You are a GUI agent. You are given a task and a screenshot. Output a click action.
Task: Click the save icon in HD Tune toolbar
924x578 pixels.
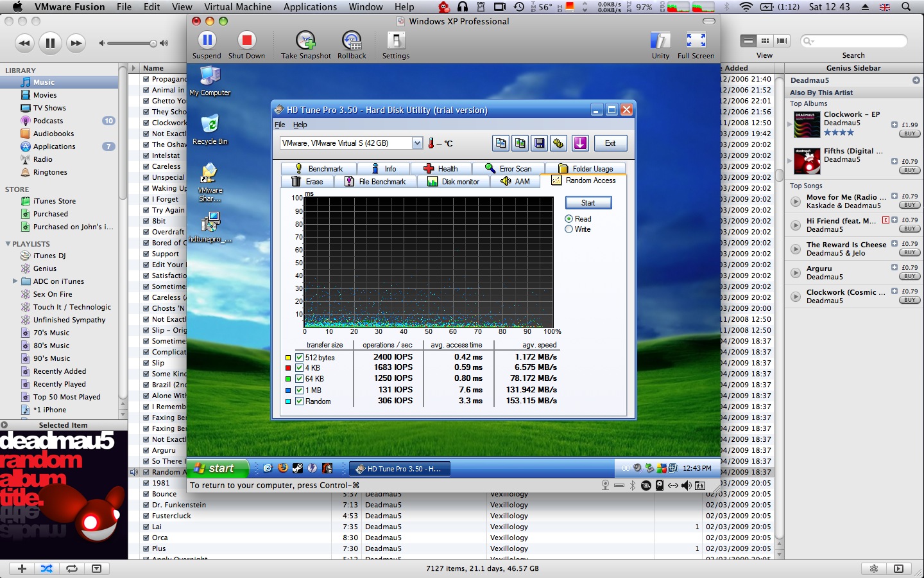coord(540,143)
